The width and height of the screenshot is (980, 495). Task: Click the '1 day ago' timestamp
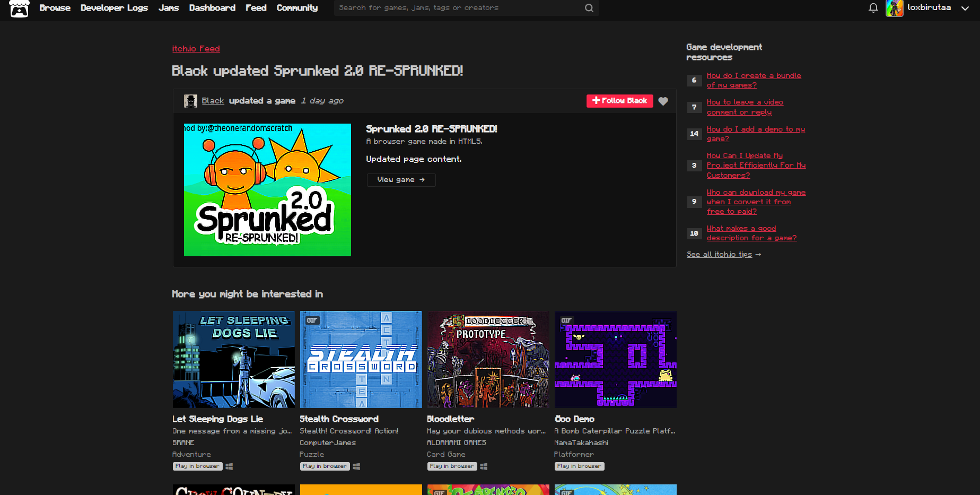322,101
